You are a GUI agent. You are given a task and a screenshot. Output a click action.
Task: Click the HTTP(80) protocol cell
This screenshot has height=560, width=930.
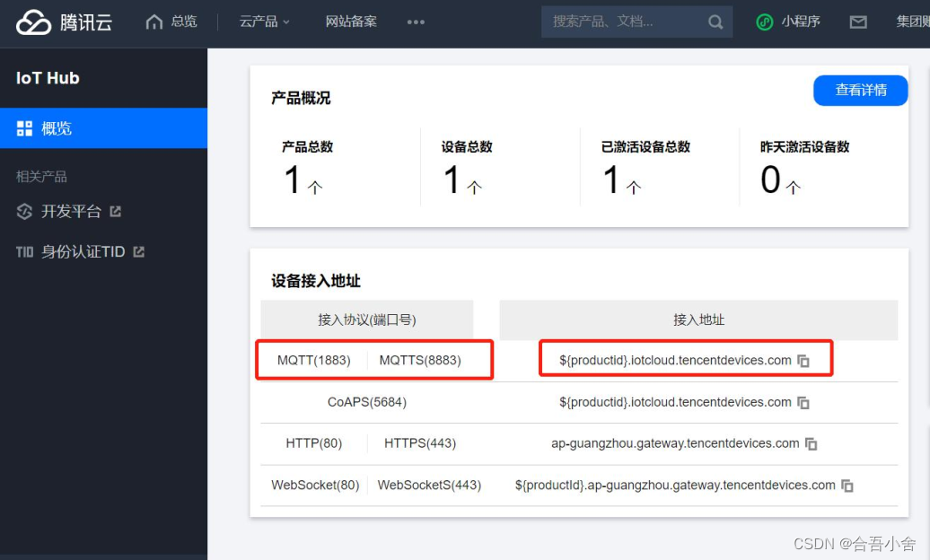point(314,443)
